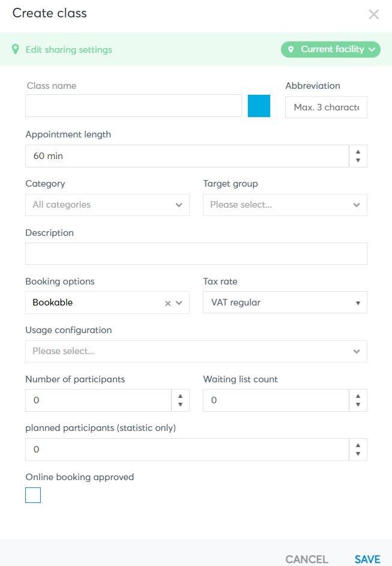This screenshot has height=566, width=392.
Task: Increment Number of participants value
Action: [181, 396]
